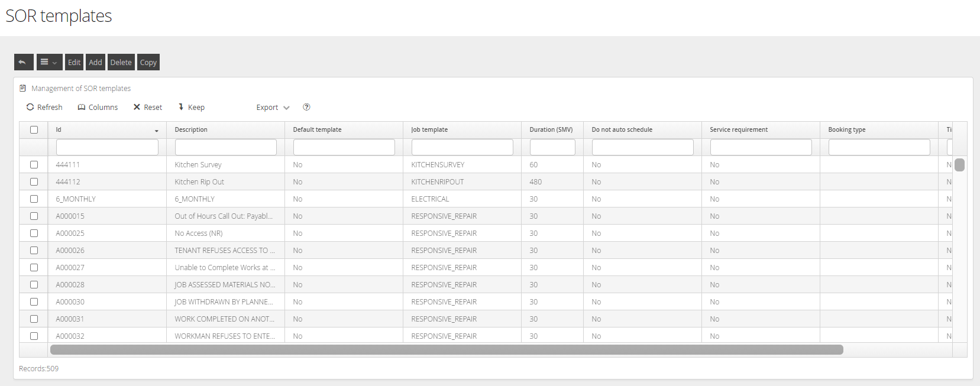
Task: Tick the checkbox for row A000025
Action: pos(34,233)
